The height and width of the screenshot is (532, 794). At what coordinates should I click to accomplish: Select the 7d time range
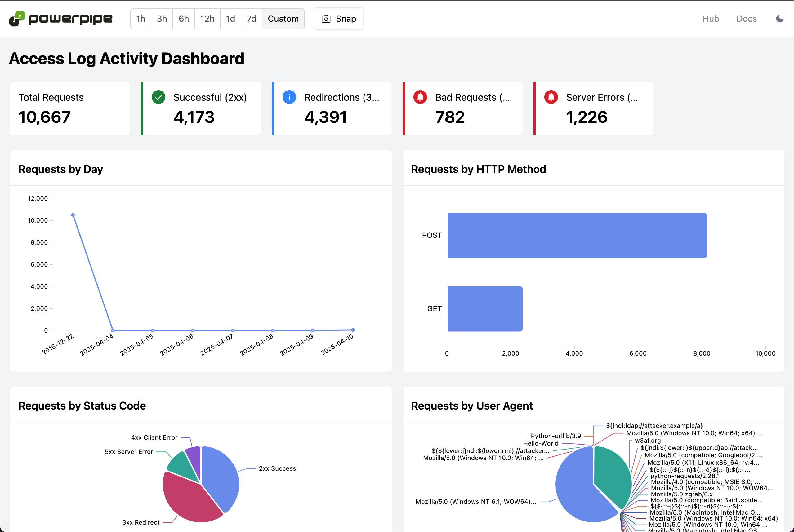click(x=251, y=19)
